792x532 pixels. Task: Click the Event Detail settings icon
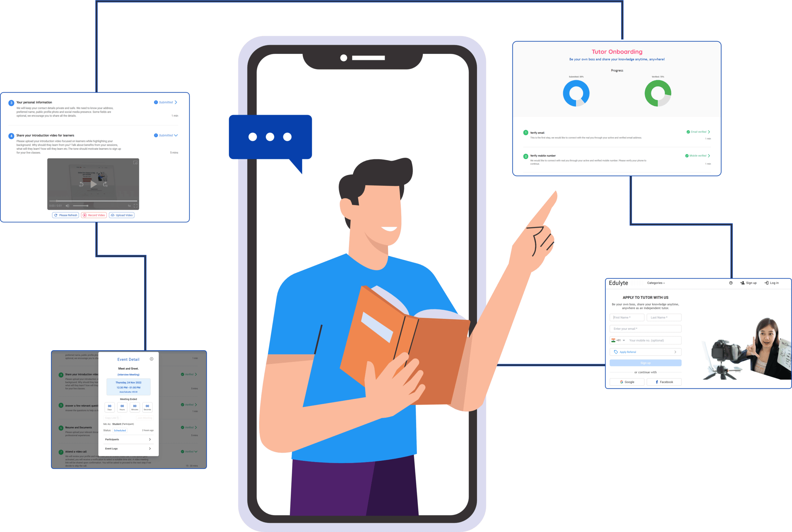pyautogui.click(x=152, y=359)
